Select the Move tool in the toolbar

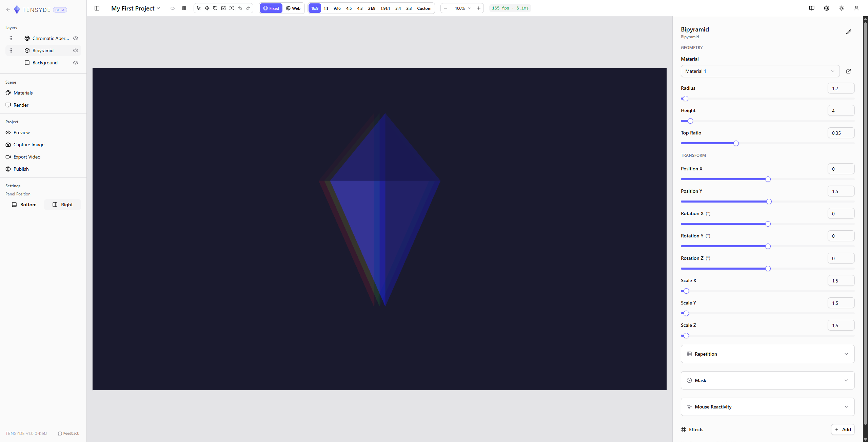pos(207,8)
